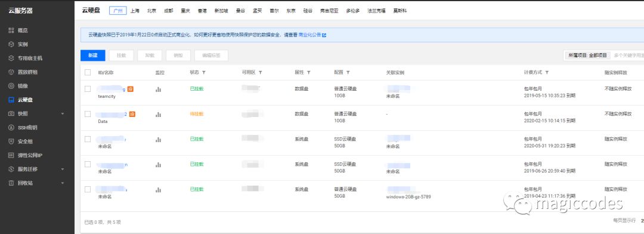Click orange tag badge beside teamcity disk ID
This screenshot has width=644, height=234.
point(131,89)
